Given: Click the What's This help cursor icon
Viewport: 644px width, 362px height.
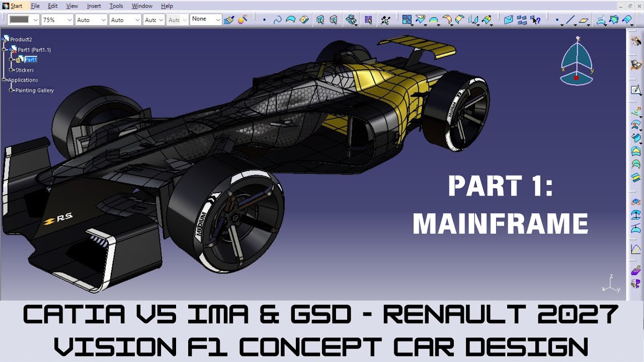Looking at the screenshot, I should (536, 20).
